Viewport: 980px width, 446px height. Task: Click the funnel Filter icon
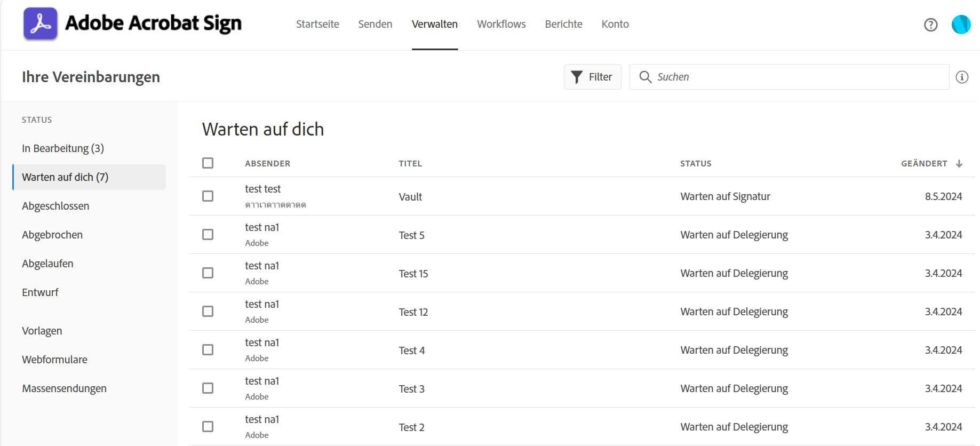click(x=577, y=77)
